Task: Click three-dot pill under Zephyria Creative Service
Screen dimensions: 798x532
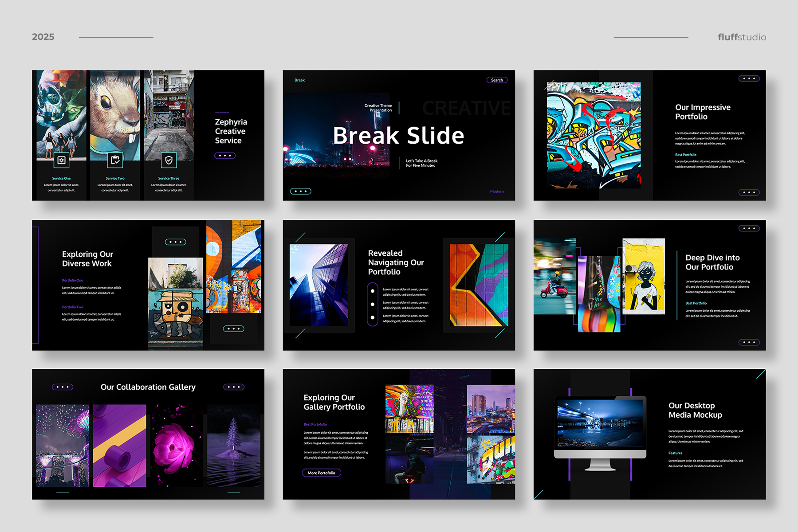Action: click(x=225, y=156)
